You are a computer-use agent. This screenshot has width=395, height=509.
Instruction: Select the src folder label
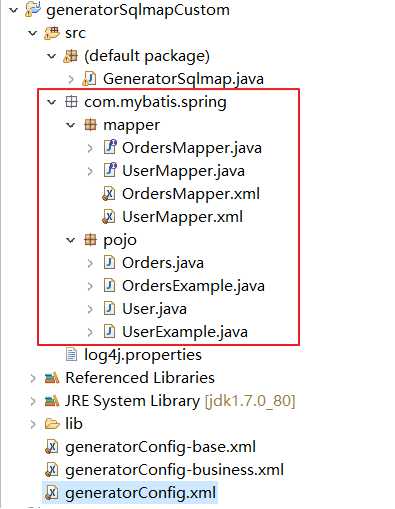[75, 33]
